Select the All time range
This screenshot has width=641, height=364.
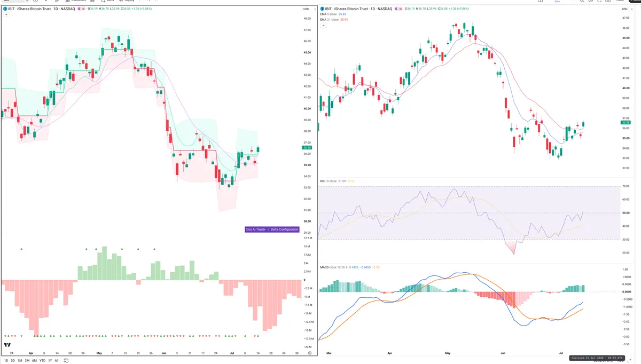57,361
